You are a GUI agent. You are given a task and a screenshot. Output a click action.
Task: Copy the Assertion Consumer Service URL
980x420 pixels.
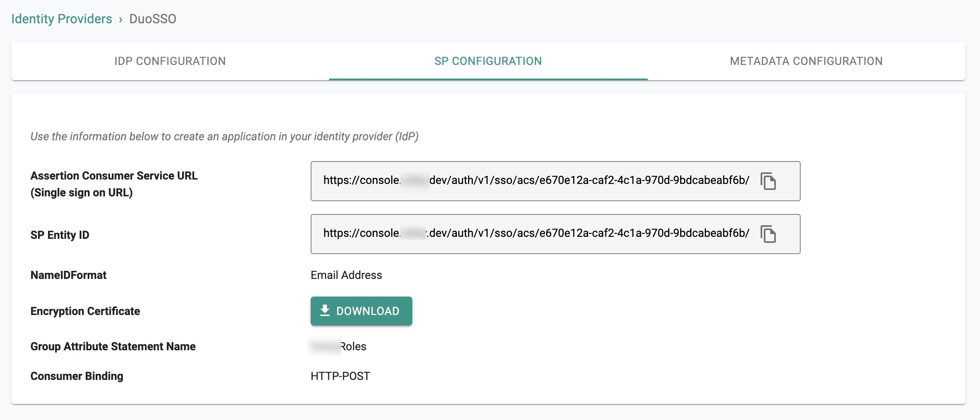(x=768, y=181)
